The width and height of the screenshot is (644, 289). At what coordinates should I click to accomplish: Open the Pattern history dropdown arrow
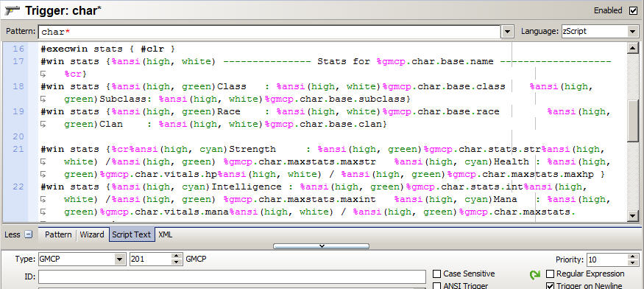point(508,31)
